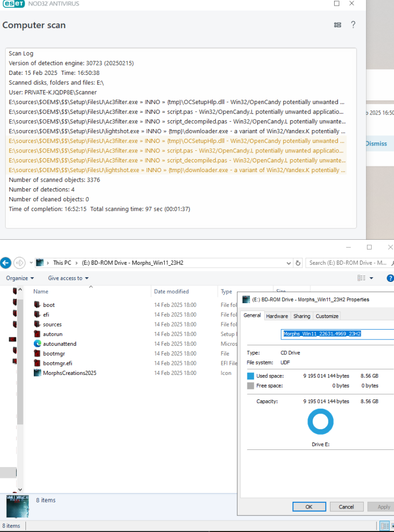Sort by Type column header

226,291
